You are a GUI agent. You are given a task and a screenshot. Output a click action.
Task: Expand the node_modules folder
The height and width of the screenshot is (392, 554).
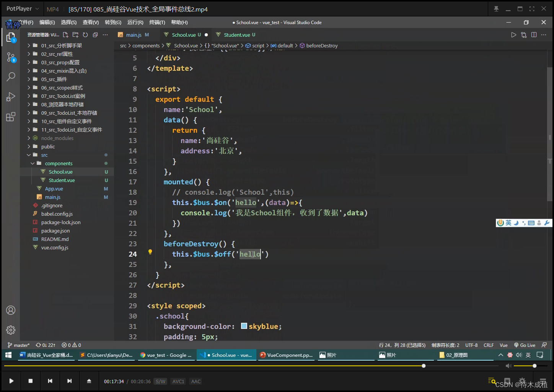pyautogui.click(x=57, y=138)
